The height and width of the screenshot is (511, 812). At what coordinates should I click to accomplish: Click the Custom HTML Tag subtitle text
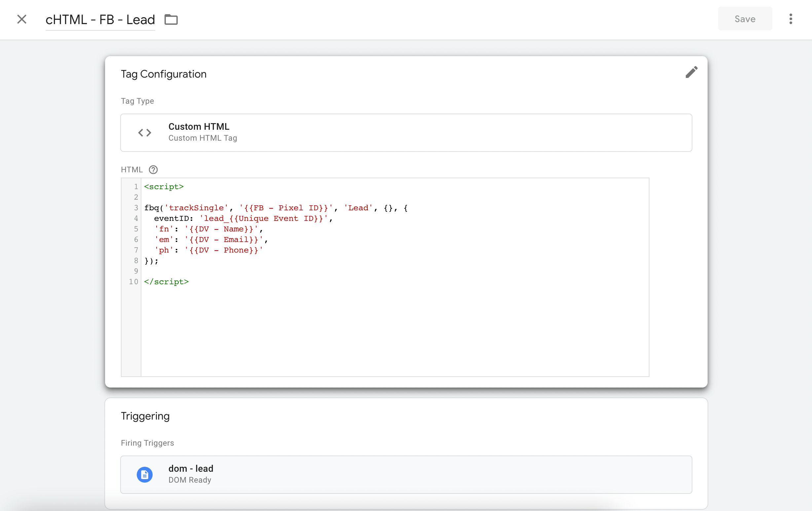203,138
